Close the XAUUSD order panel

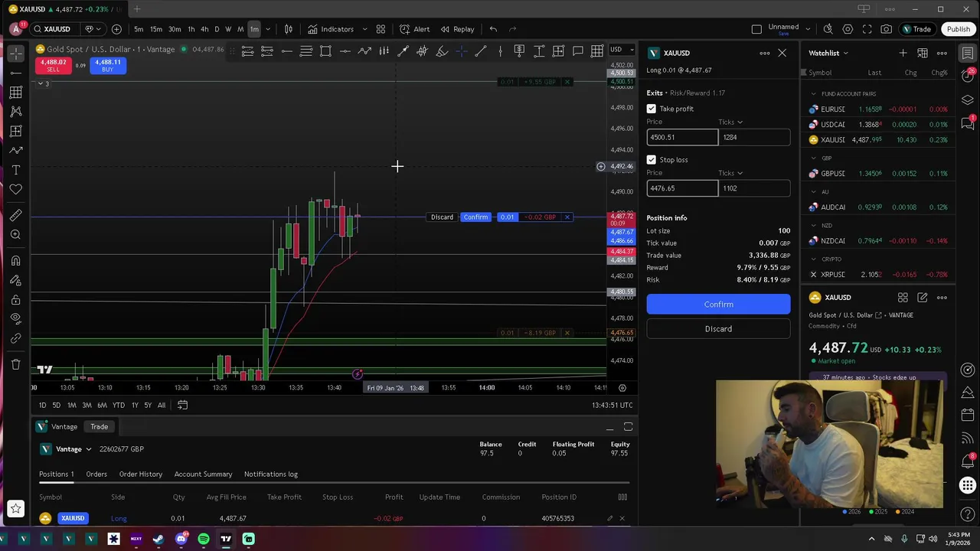(782, 53)
